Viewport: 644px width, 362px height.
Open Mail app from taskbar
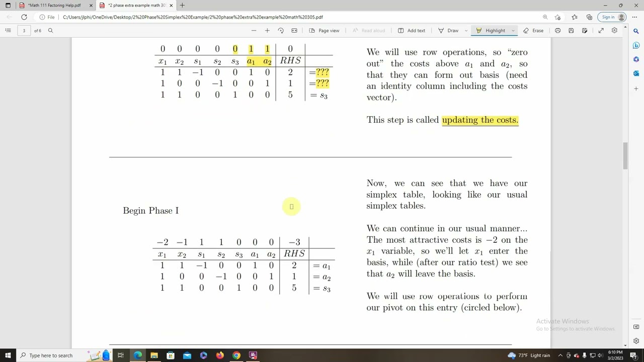click(187, 355)
